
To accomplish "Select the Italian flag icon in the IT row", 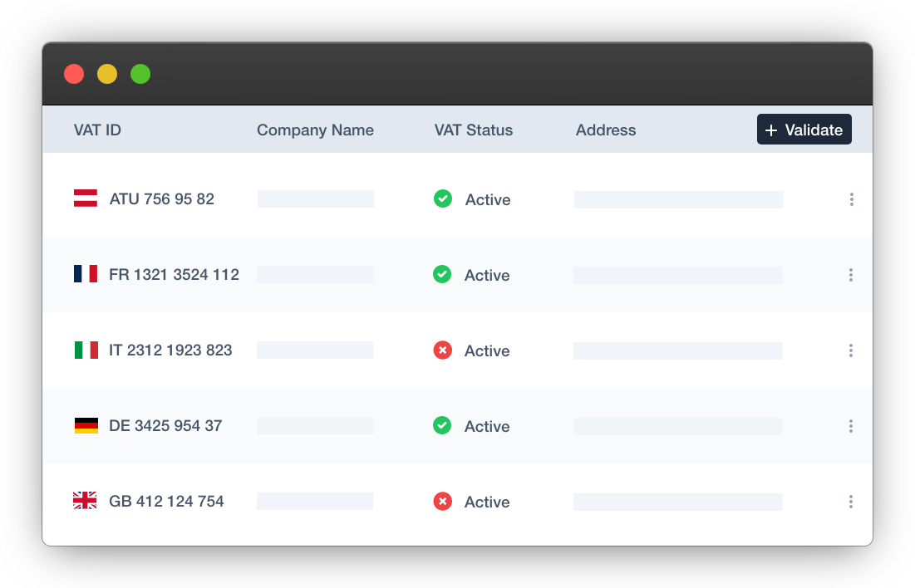I will [x=86, y=350].
